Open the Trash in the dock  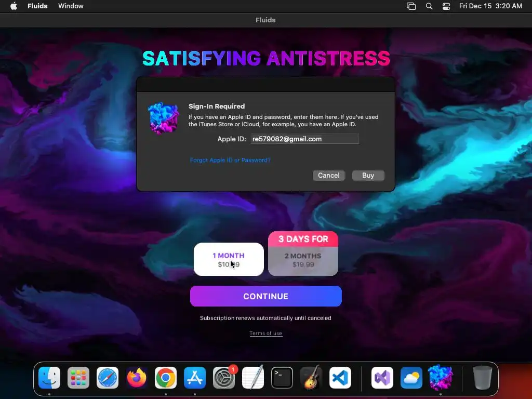pos(483,377)
